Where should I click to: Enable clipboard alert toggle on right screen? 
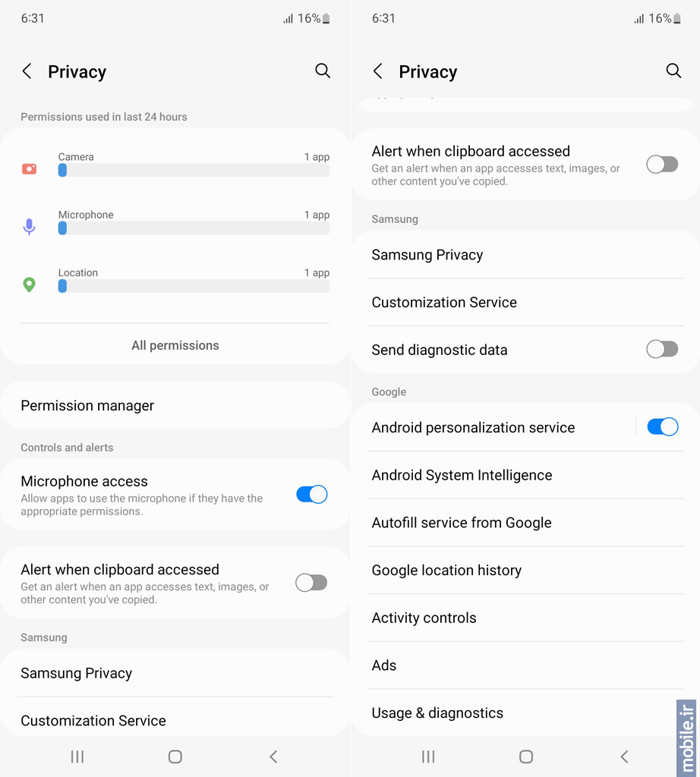[662, 165]
